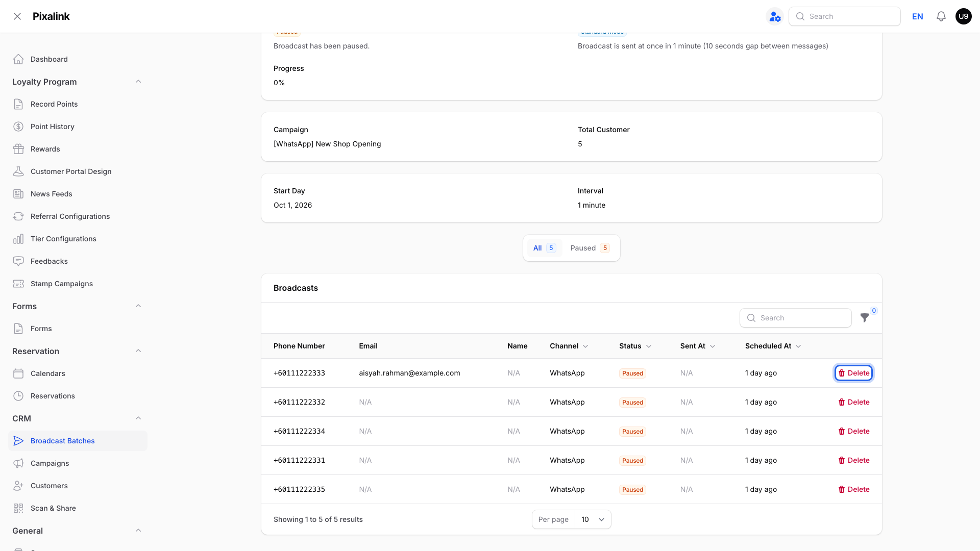Image resolution: width=980 pixels, height=551 pixels.
Task: Open Point History page
Action: tap(78, 127)
